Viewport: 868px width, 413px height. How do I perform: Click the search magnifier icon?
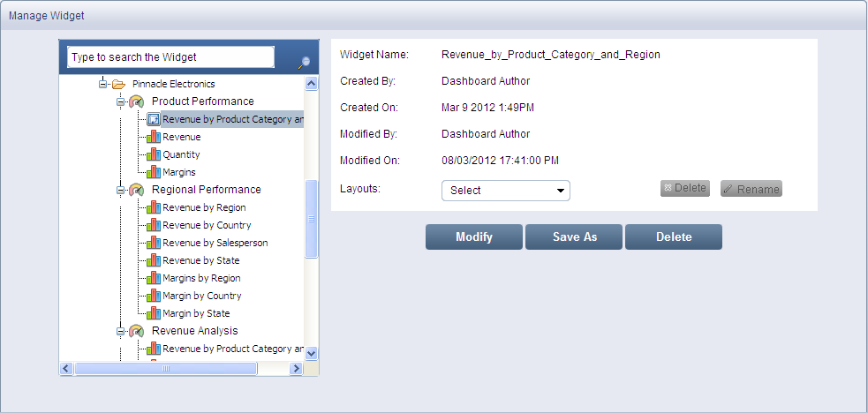pos(304,63)
